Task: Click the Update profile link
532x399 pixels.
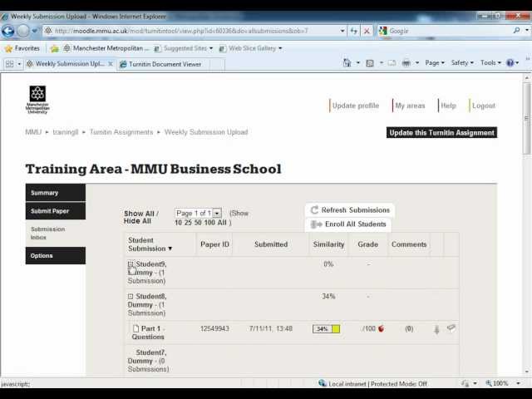Action: click(x=355, y=106)
